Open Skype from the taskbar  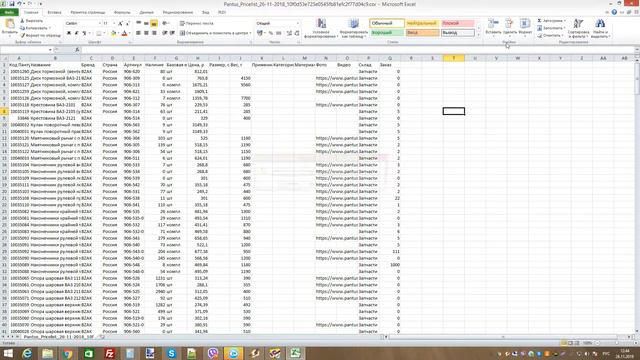coord(171,353)
